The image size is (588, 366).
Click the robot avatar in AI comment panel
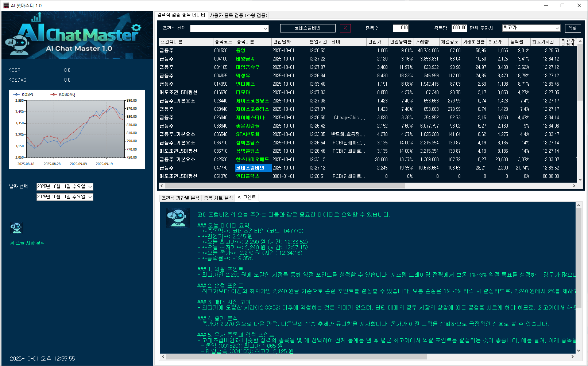pos(178,218)
